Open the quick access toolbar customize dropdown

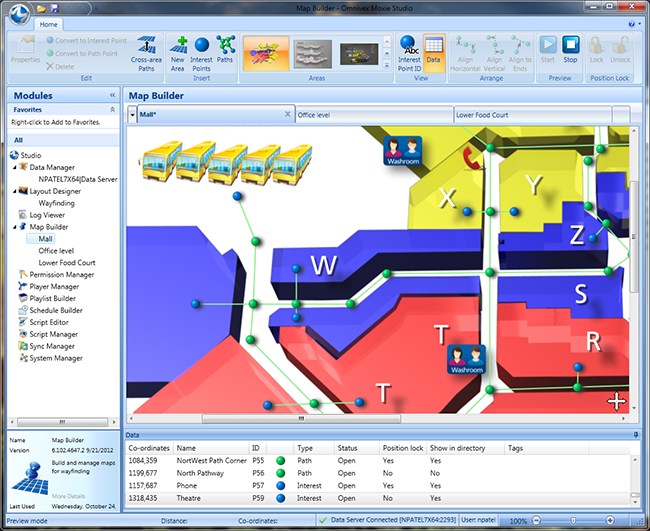click(x=96, y=8)
